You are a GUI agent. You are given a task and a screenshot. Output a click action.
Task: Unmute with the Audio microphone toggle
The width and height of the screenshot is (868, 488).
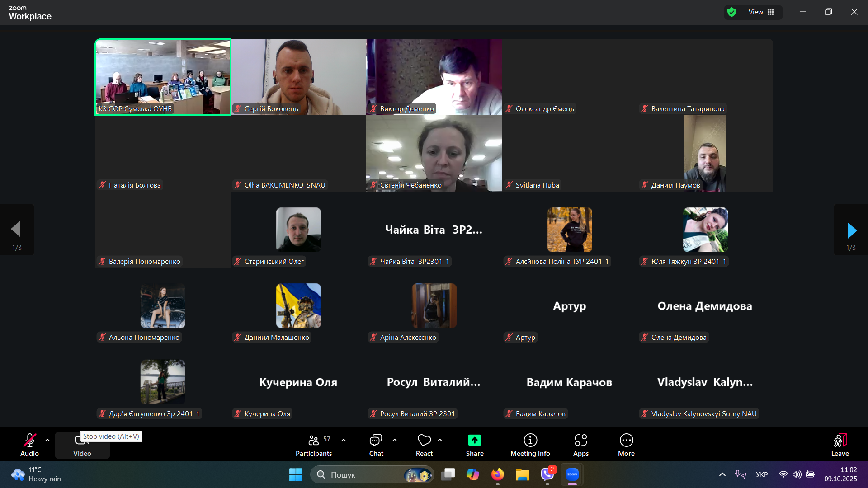coord(29,441)
